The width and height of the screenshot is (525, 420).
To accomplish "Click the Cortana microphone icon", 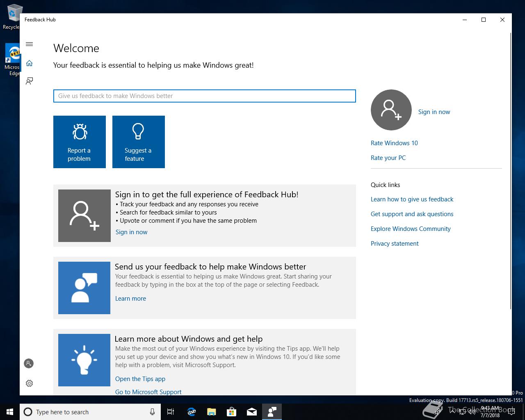I will (152, 412).
